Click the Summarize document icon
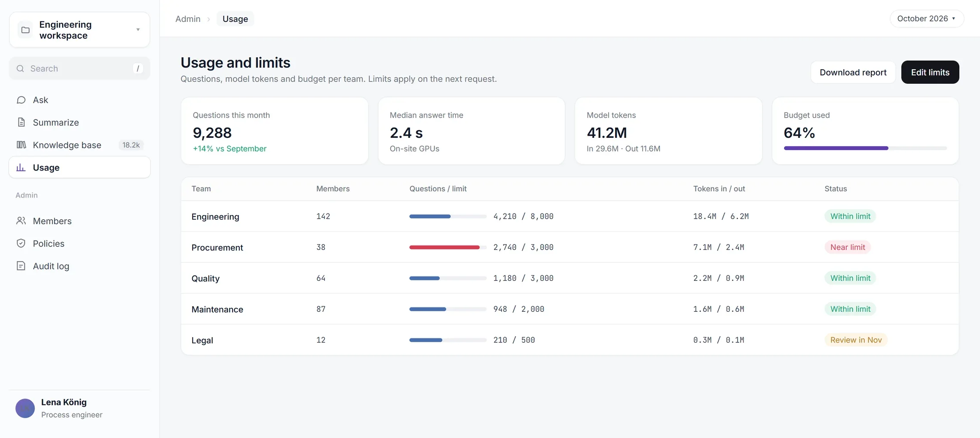The width and height of the screenshot is (980, 438). [21, 122]
